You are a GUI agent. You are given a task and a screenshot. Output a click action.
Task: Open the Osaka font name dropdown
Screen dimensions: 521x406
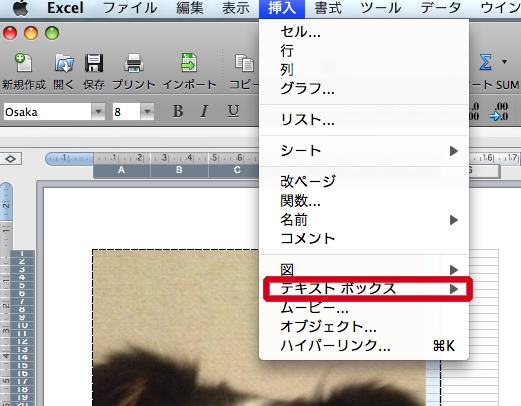(x=98, y=112)
